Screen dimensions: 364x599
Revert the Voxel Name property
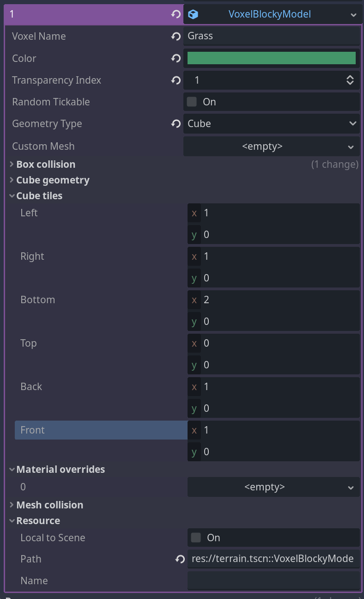click(x=176, y=36)
